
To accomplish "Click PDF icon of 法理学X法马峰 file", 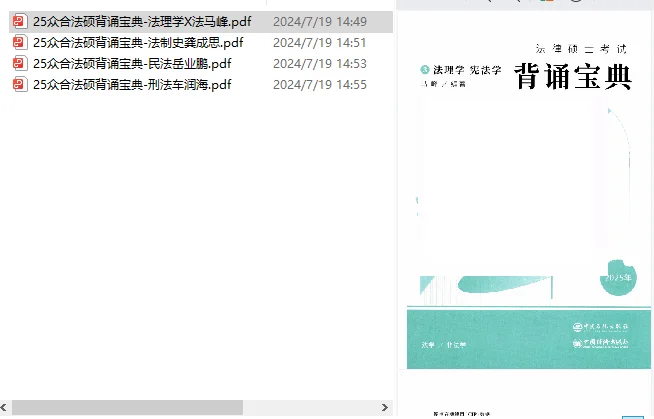I will 20,21.
